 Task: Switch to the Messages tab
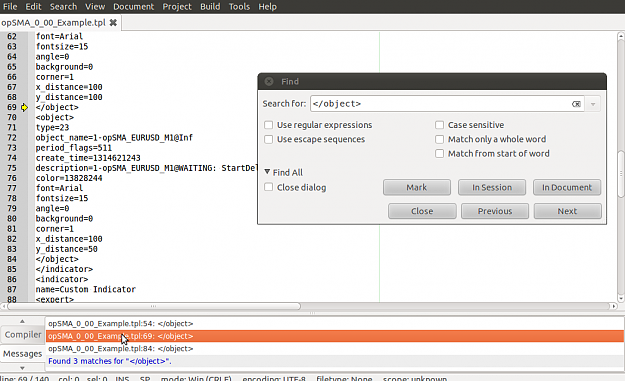[23, 354]
